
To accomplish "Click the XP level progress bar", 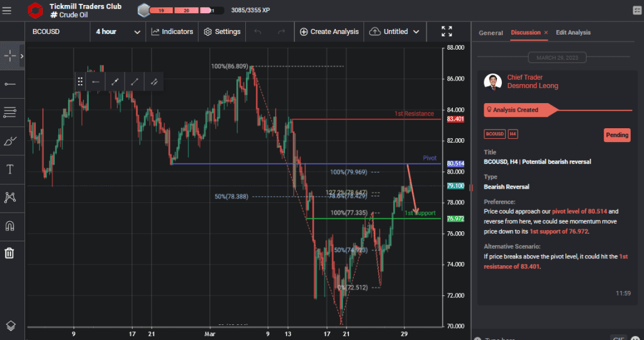I will pos(187,11).
